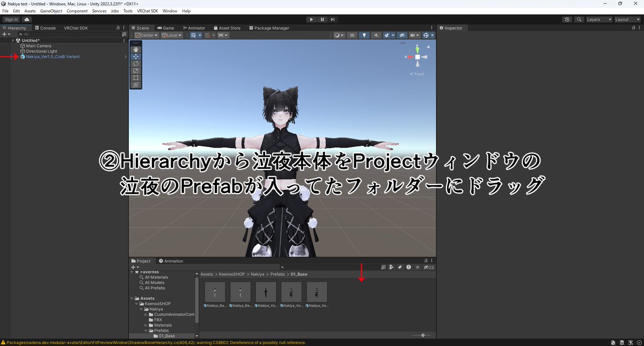The width and height of the screenshot is (644, 346).
Task: Select the Hand view tool
Action: click(136, 49)
